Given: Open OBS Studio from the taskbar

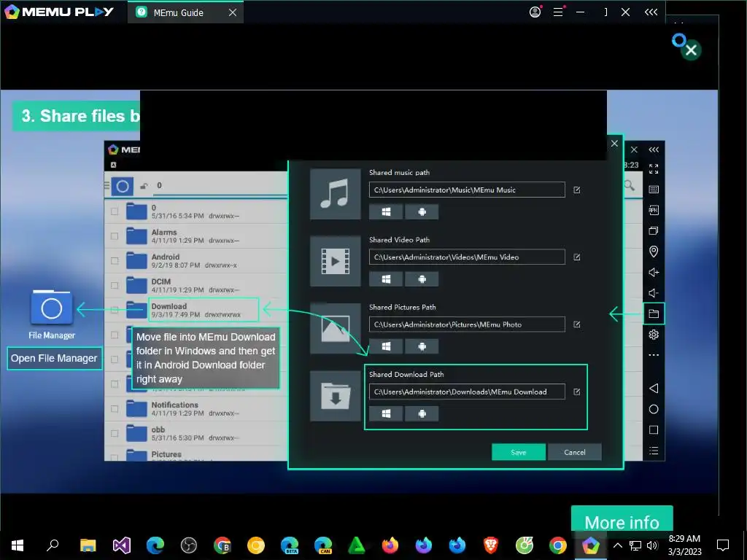Looking at the screenshot, I should [189, 545].
